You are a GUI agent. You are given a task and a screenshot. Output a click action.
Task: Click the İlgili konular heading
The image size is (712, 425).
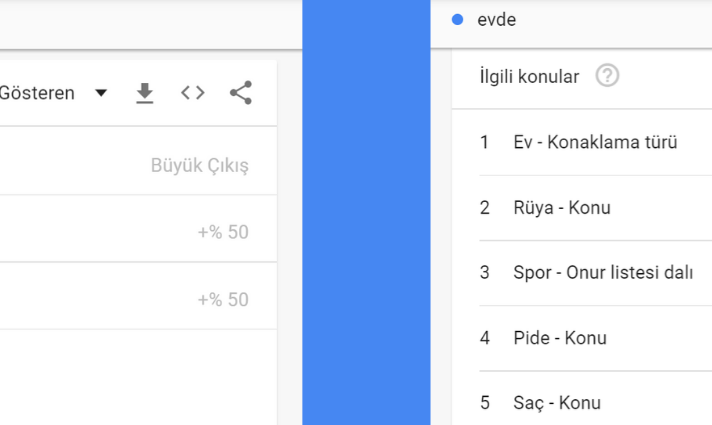click(529, 76)
